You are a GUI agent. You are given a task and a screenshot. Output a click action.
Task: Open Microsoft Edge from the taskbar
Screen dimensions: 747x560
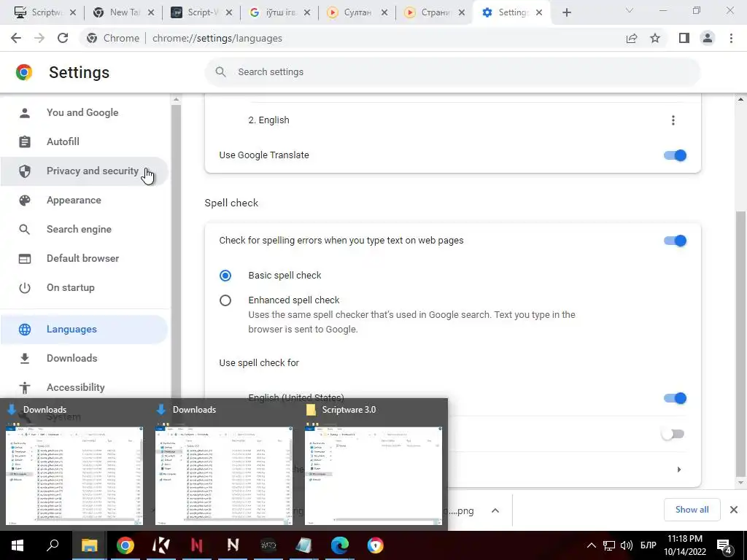(340, 545)
